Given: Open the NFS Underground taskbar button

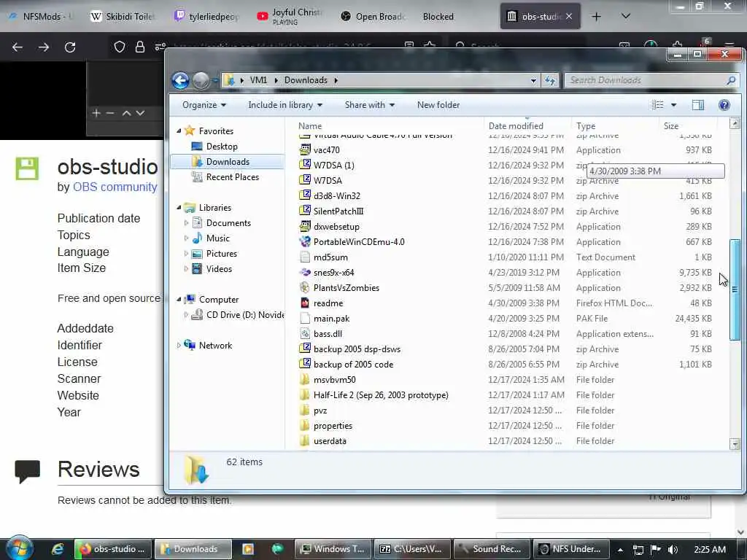Looking at the screenshot, I should [572, 549].
